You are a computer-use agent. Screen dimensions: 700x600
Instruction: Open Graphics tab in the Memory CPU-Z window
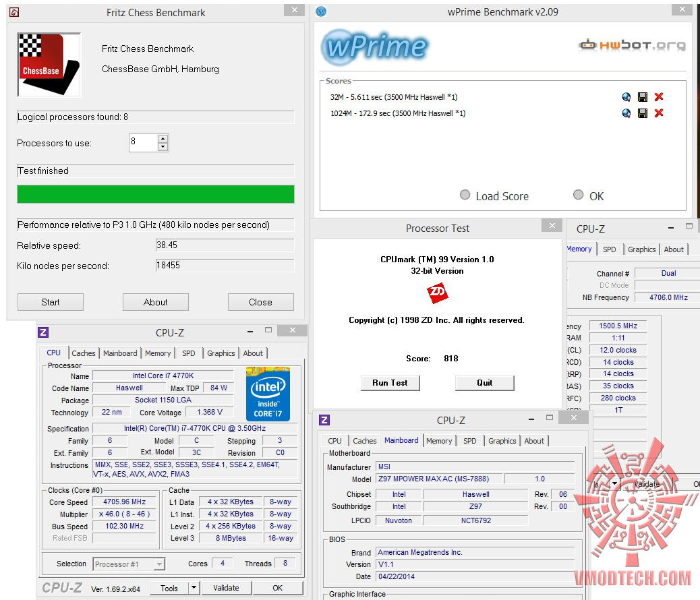[641, 249]
